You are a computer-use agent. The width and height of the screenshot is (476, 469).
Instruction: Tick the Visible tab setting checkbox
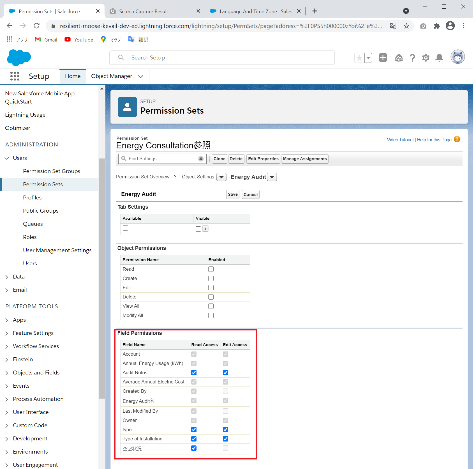click(198, 229)
